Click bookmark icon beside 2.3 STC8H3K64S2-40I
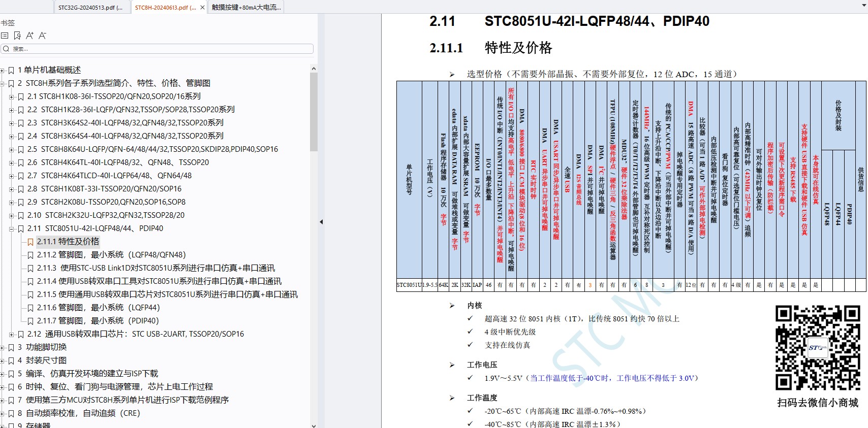The width and height of the screenshot is (868, 428). [21, 123]
